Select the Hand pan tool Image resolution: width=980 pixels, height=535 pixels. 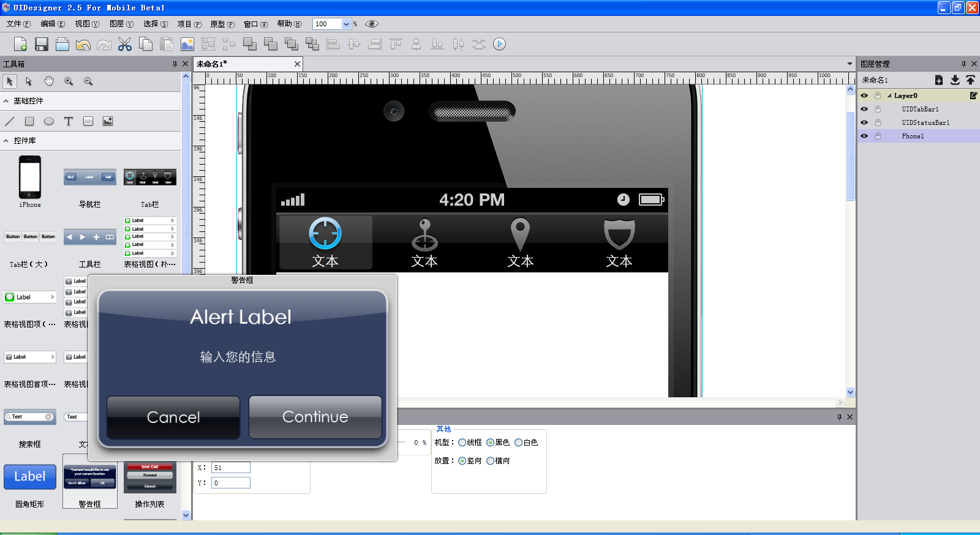pyautogui.click(x=49, y=81)
